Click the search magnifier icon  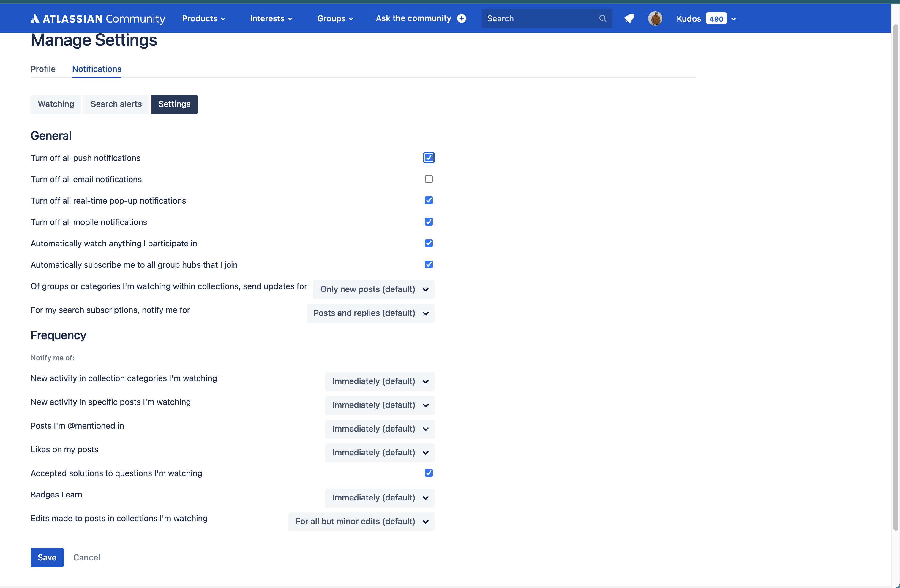[x=602, y=18]
